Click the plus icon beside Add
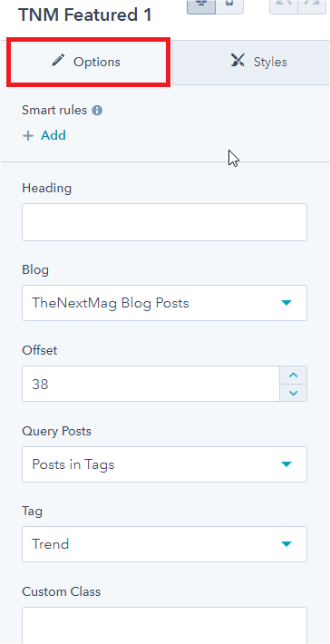330x644 pixels. (28, 135)
